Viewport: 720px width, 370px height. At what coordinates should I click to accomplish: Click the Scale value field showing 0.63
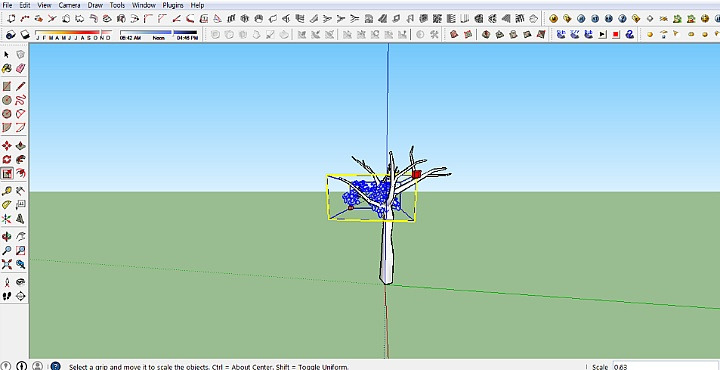665,366
